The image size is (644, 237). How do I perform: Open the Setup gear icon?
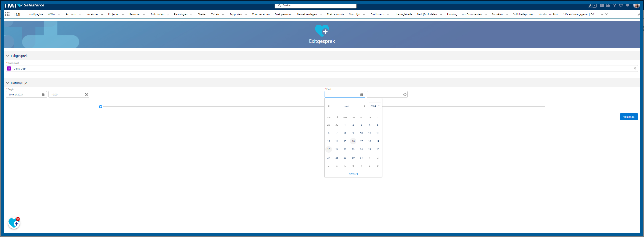[621, 5]
